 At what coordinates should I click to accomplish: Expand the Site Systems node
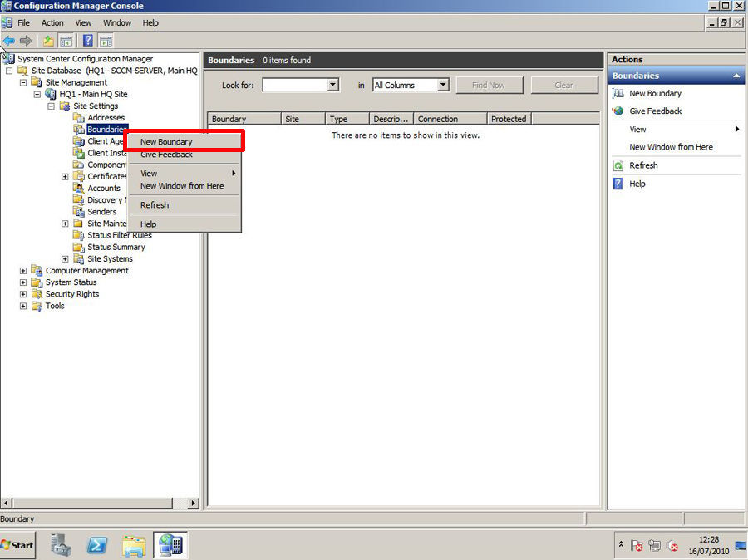[65, 258]
